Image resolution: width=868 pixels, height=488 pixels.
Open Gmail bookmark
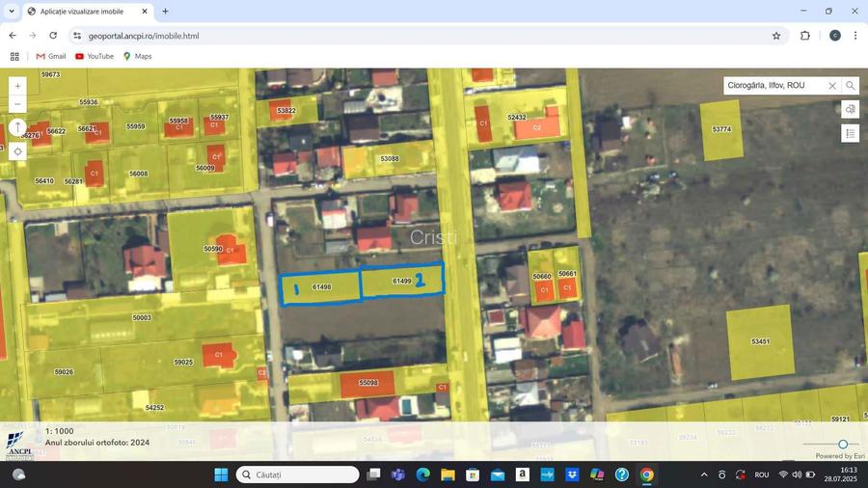pos(51,56)
